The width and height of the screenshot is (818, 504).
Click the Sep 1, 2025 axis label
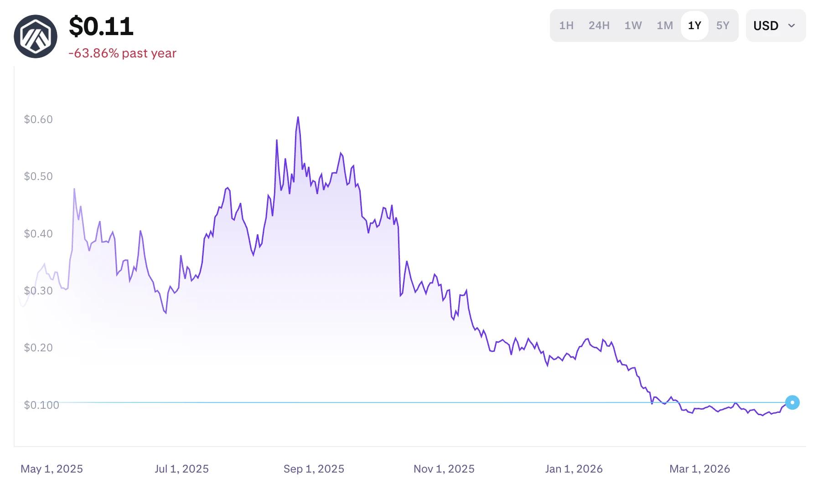point(314,469)
